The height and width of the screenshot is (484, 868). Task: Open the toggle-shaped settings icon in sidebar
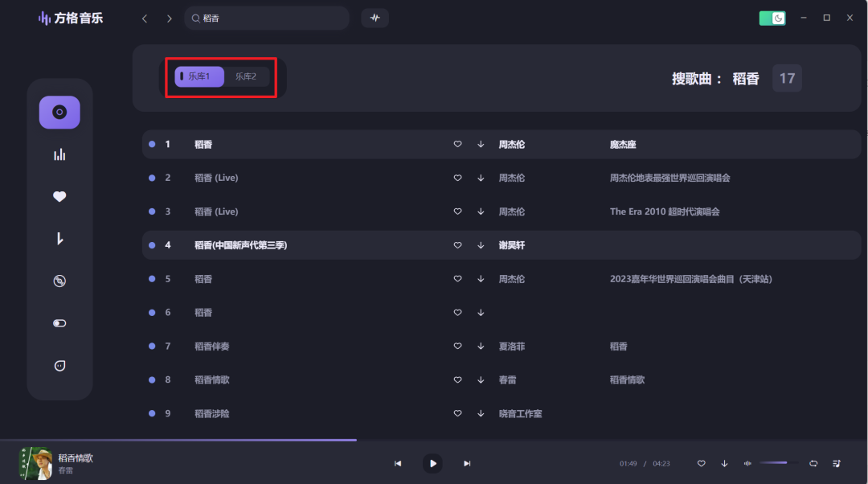(59, 323)
